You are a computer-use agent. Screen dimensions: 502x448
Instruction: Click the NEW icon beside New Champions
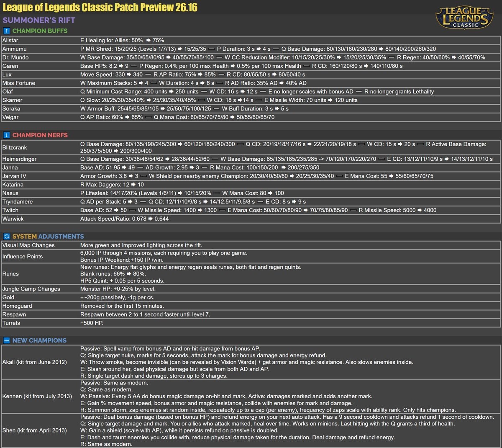pos(6,340)
